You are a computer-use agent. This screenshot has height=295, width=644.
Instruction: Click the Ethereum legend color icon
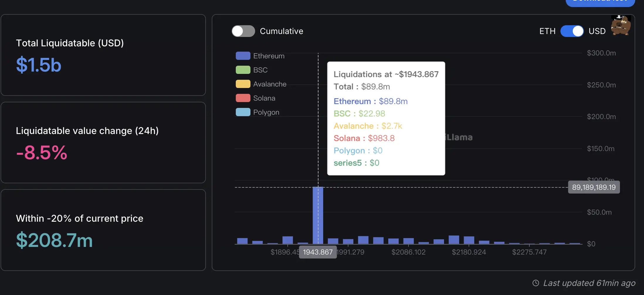243,56
